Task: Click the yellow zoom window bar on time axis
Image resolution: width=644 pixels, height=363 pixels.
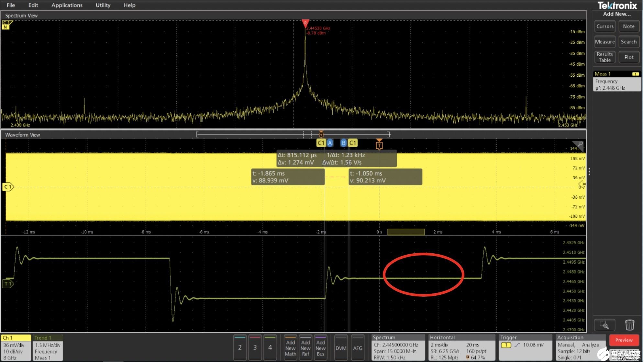Action: pyautogui.click(x=406, y=232)
